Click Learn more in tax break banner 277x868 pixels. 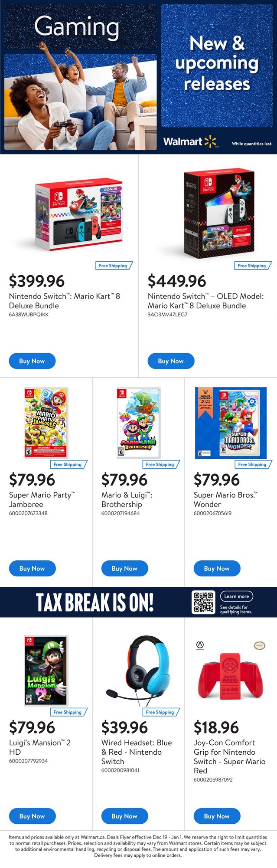click(x=236, y=596)
